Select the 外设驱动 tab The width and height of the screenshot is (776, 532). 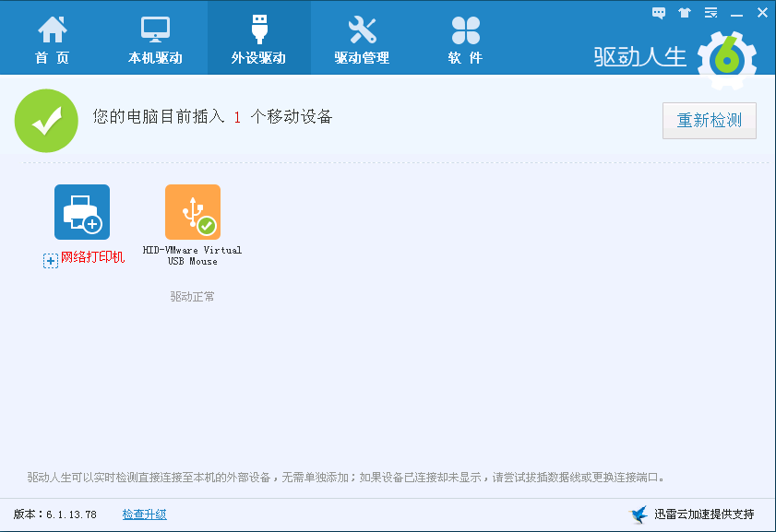259,39
